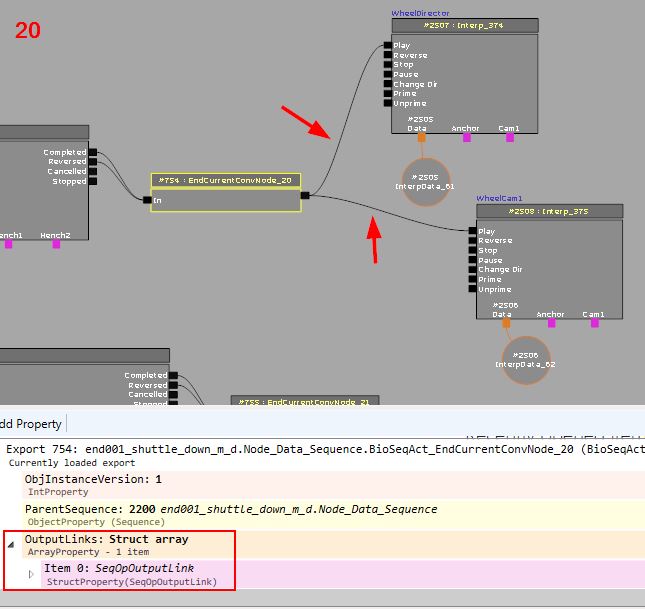
Task: Click the 'ObjectProperty (Sequence)' type label
Action: pos(96,522)
